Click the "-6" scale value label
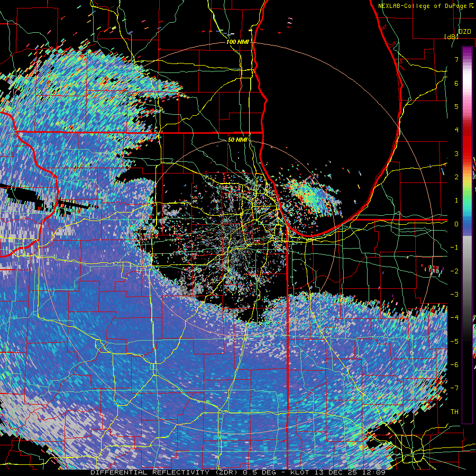476x476 pixels. coord(454,365)
